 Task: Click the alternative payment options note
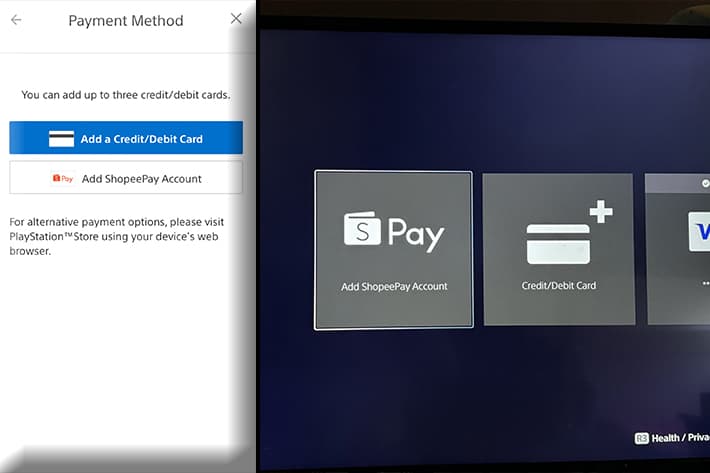pos(117,236)
